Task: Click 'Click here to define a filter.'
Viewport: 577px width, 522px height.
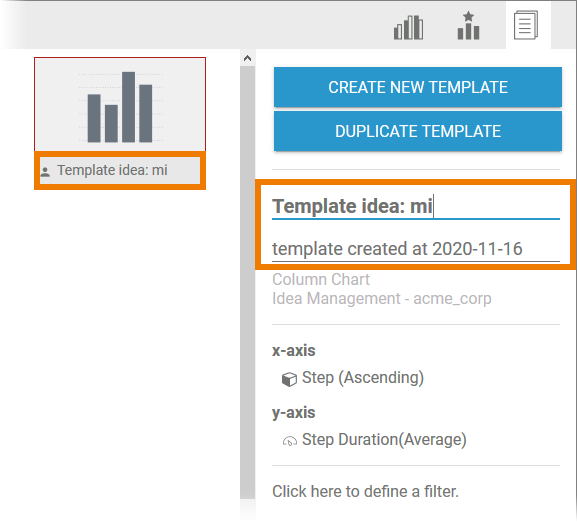Action: tap(365, 491)
